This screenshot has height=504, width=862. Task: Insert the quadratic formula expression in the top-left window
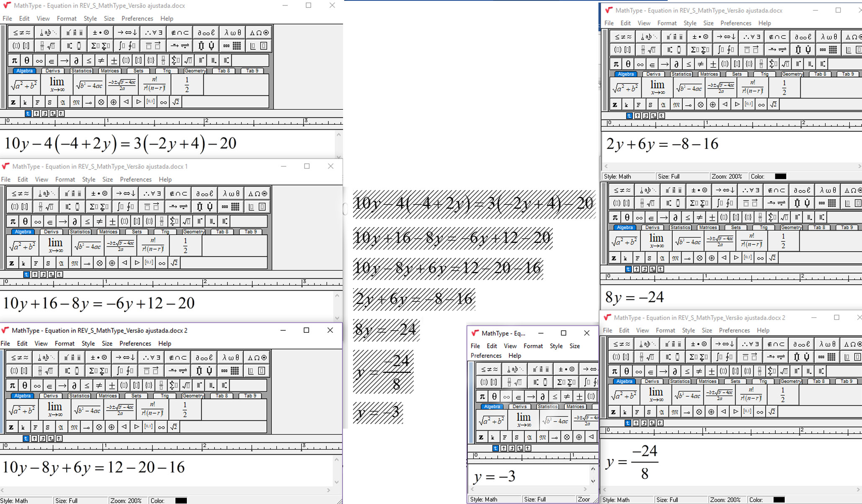tap(122, 85)
